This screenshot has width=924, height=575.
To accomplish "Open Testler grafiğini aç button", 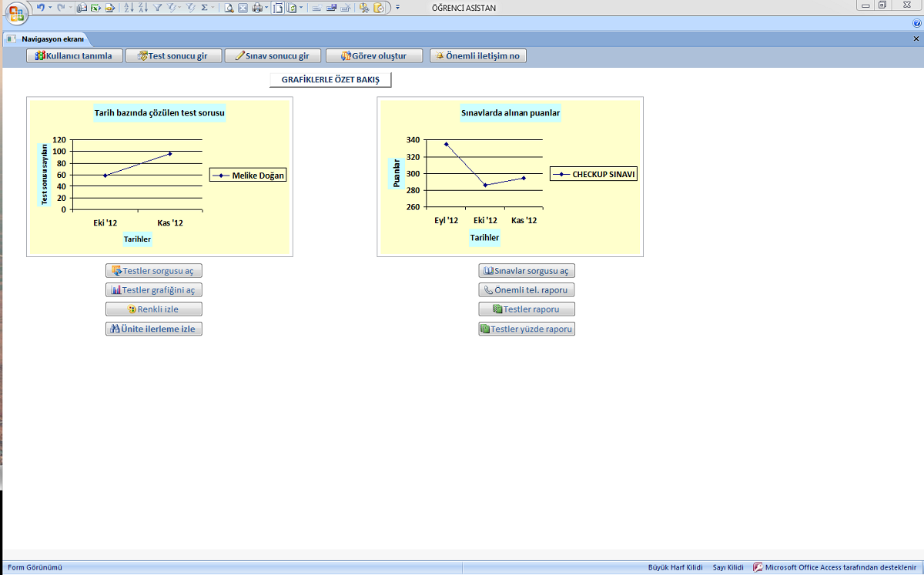I will tap(154, 290).
